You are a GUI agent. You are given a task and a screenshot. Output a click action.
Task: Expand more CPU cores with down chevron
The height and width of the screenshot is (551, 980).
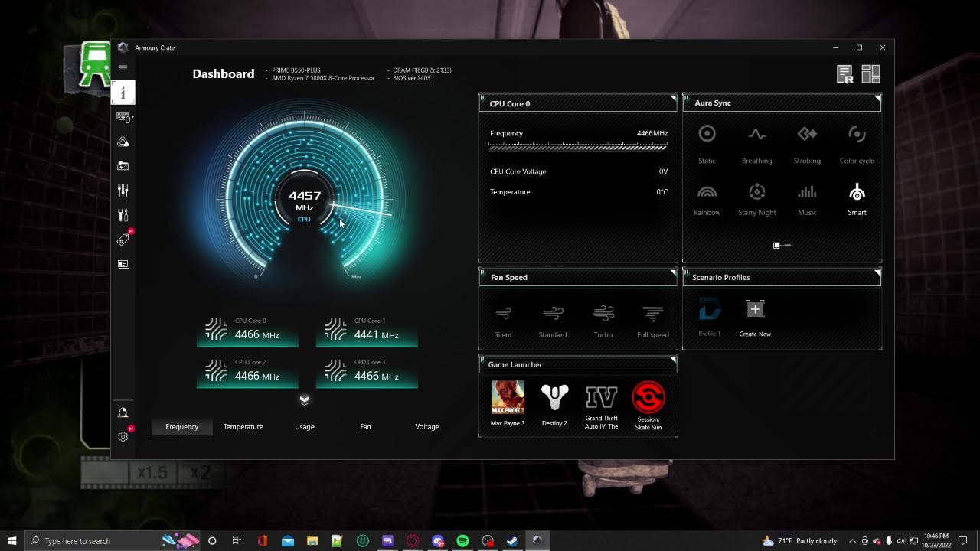pyautogui.click(x=305, y=399)
